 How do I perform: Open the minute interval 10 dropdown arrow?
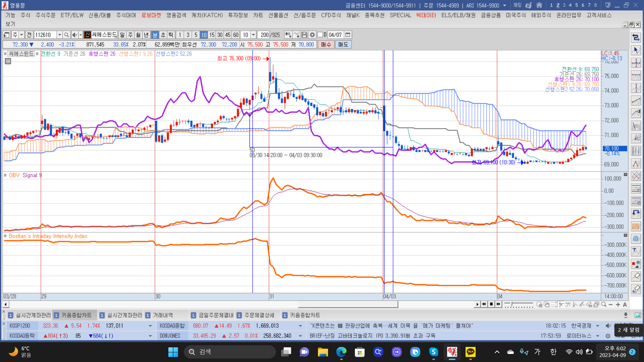pyautogui.click(x=254, y=35)
